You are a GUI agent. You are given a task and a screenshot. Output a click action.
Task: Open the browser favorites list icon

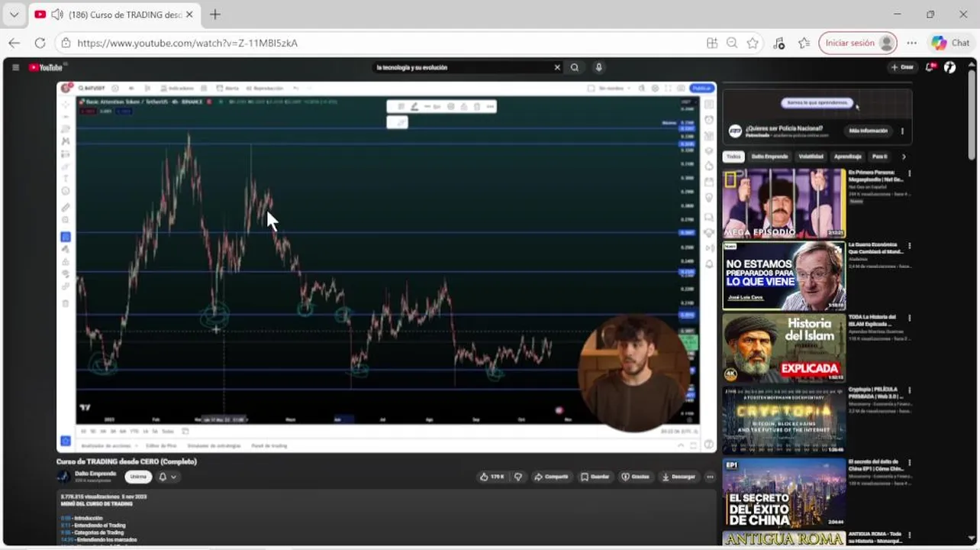coord(804,44)
